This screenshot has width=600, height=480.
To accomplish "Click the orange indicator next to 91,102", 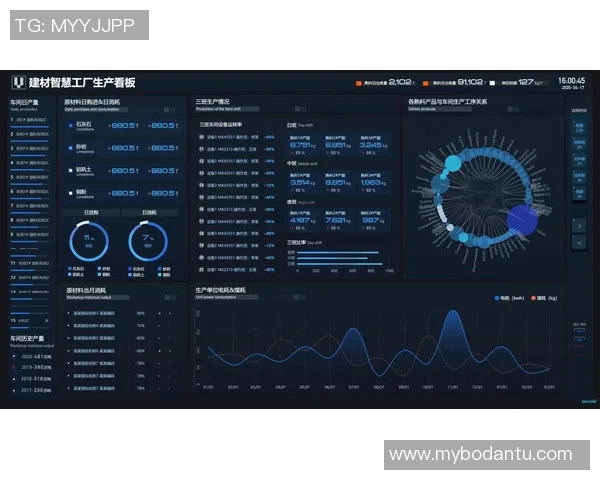I will click(x=425, y=83).
